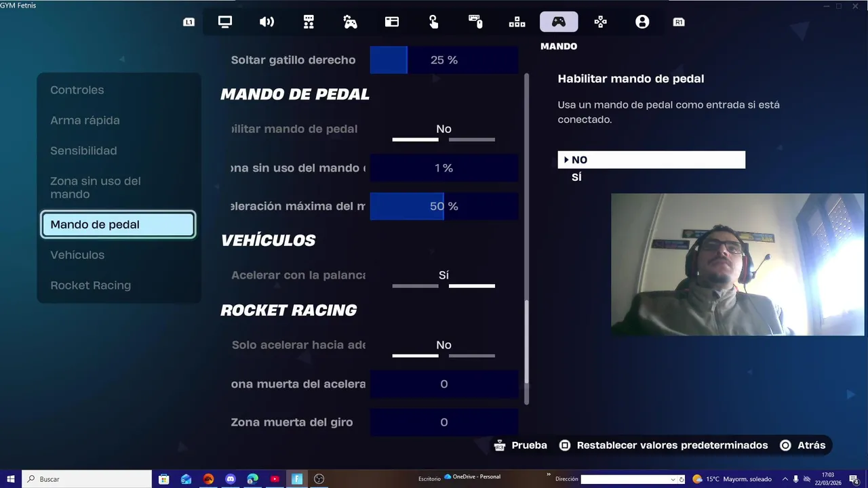This screenshot has width=868, height=488.
Task: Open the Account profile tab
Action: point(642,22)
